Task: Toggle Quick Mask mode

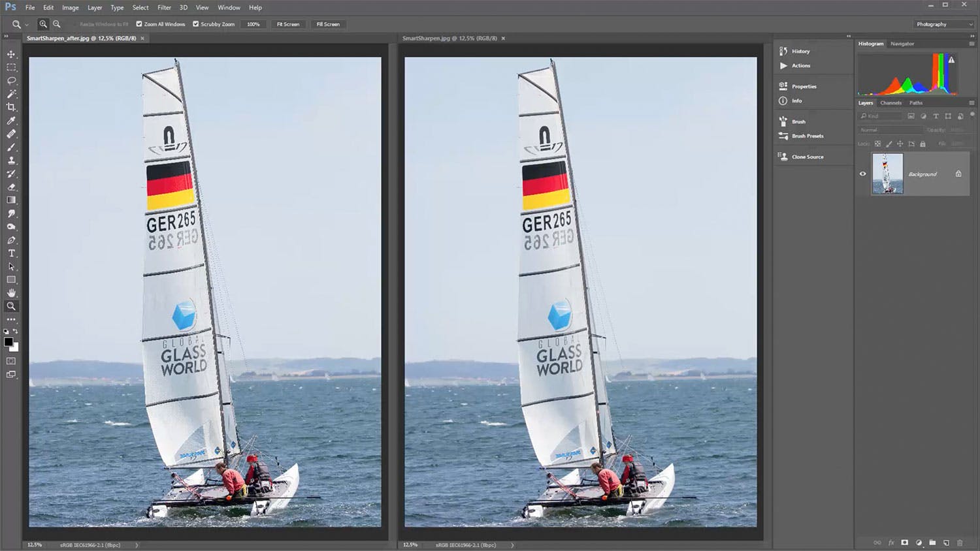Action: [x=11, y=361]
